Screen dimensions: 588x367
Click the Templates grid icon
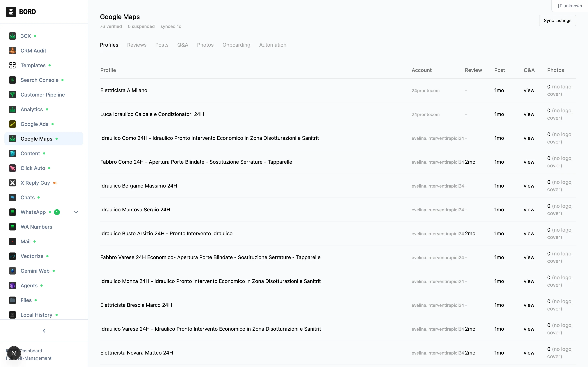(x=12, y=65)
